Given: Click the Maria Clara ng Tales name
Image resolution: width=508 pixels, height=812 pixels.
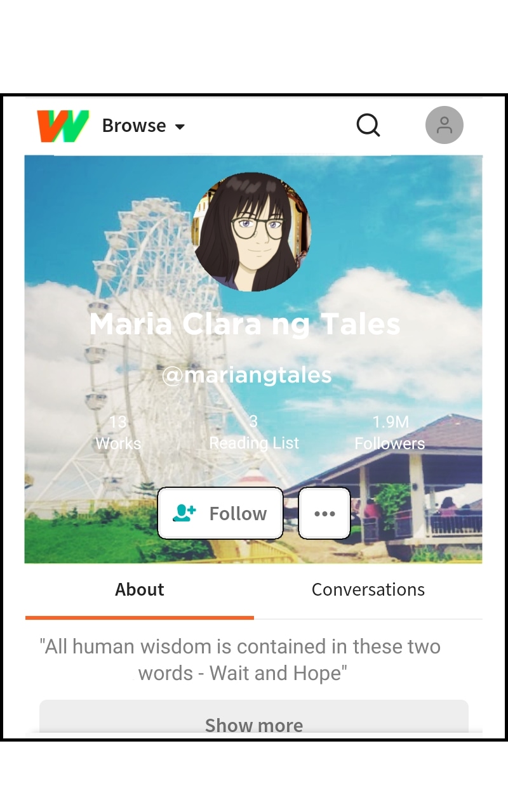Looking at the screenshot, I should pos(244,324).
